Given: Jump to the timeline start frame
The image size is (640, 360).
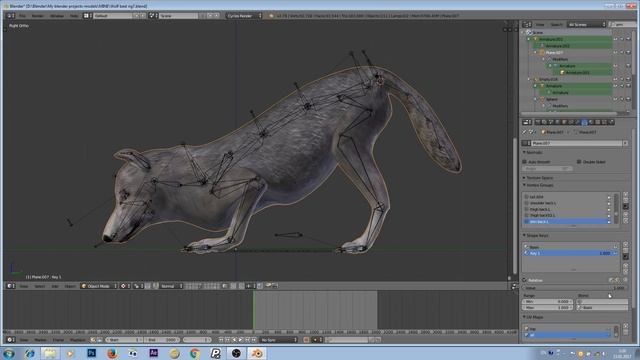Looking at the screenshot, I should tap(221, 340).
